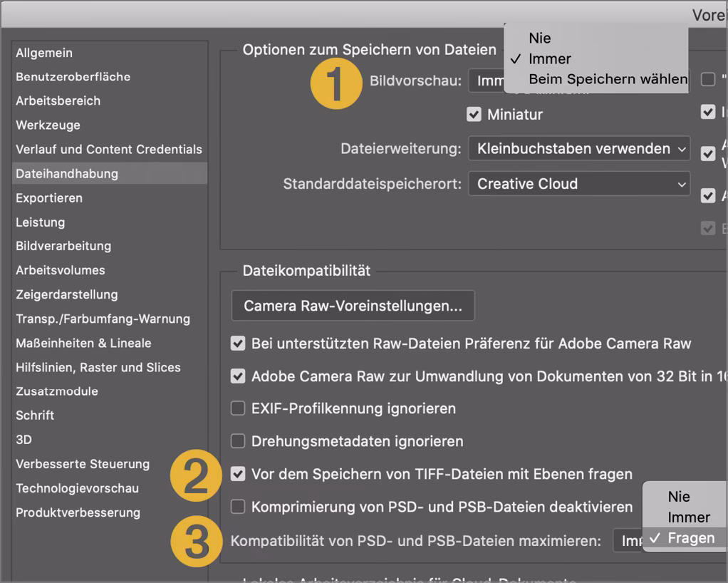Open the Dateierweiterung dropdown
728x583 pixels.
(x=578, y=149)
